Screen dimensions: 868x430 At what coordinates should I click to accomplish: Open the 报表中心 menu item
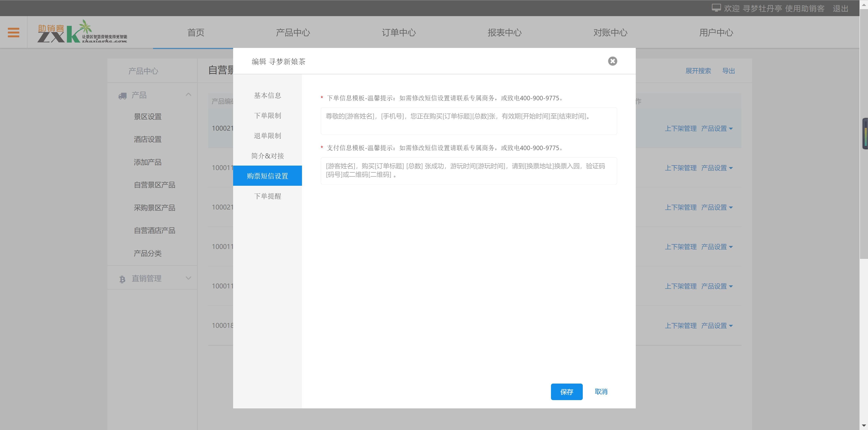pyautogui.click(x=504, y=32)
